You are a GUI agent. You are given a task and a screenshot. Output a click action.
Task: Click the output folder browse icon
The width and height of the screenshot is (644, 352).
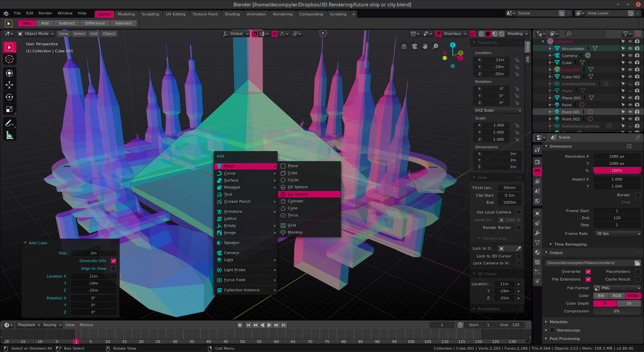click(637, 263)
